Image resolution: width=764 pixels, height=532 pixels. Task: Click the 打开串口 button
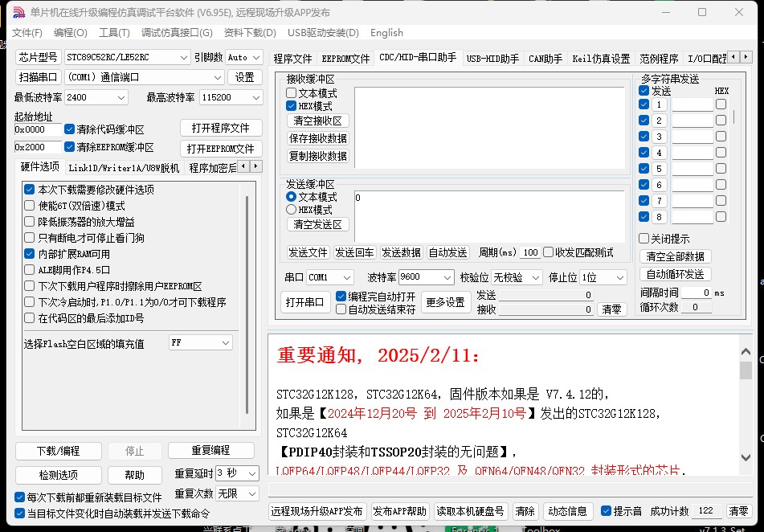point(305,302)
